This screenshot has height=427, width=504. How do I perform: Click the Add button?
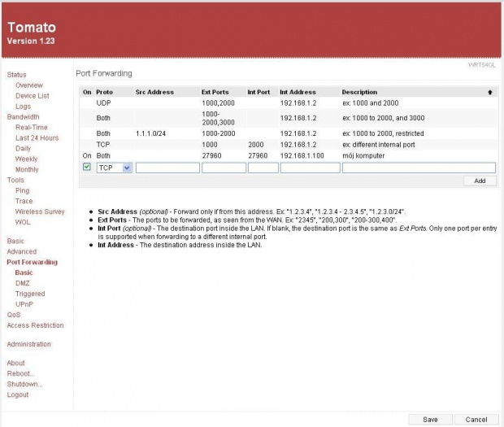[480, 181]
